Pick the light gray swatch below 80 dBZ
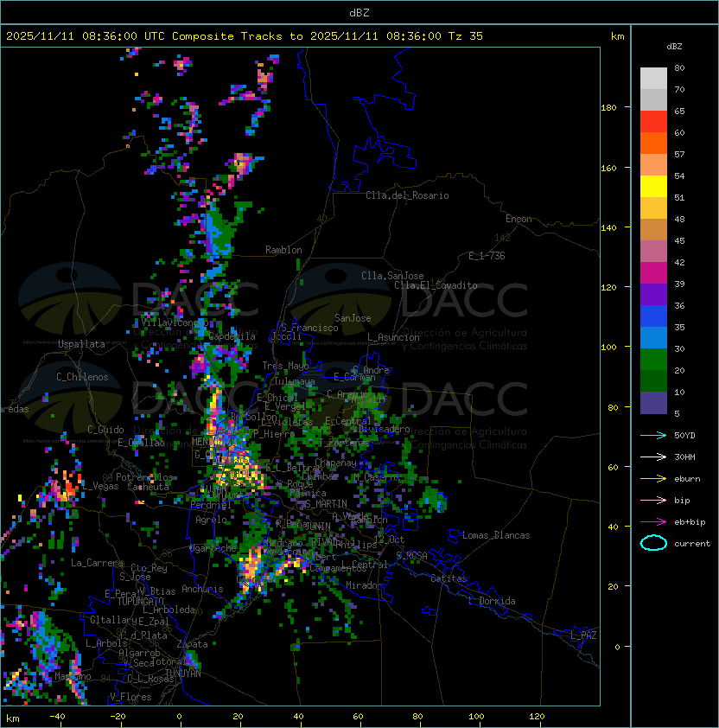Image resolution: width=719 pixels, height=728 pixels. pyautogui.click(x=653, y=78)
